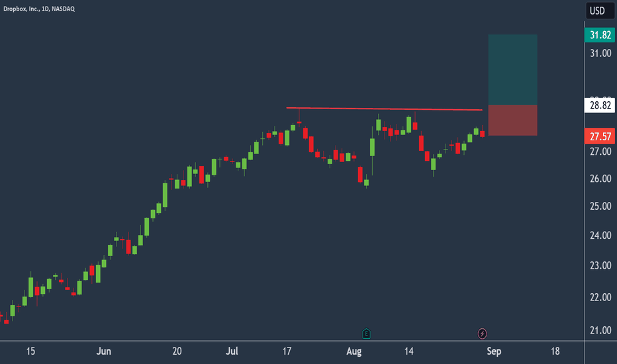Viewport: 617px width, 364px height.
Task: Click the 21.00 price axis label
Action: (x=600, y=330)
